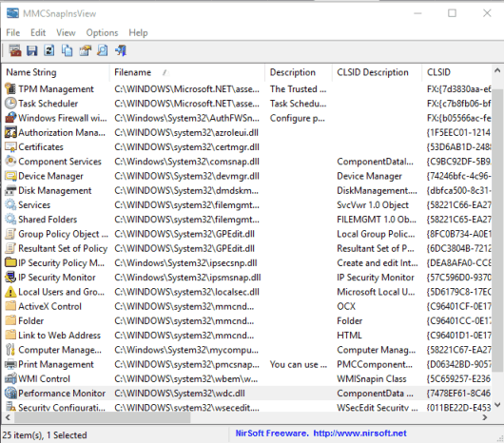This screenshot has height=443, width=504.
Task: Click the filename C:\WINDOWS\system32\certmgr.dll
Action: (x=186, y=147)
